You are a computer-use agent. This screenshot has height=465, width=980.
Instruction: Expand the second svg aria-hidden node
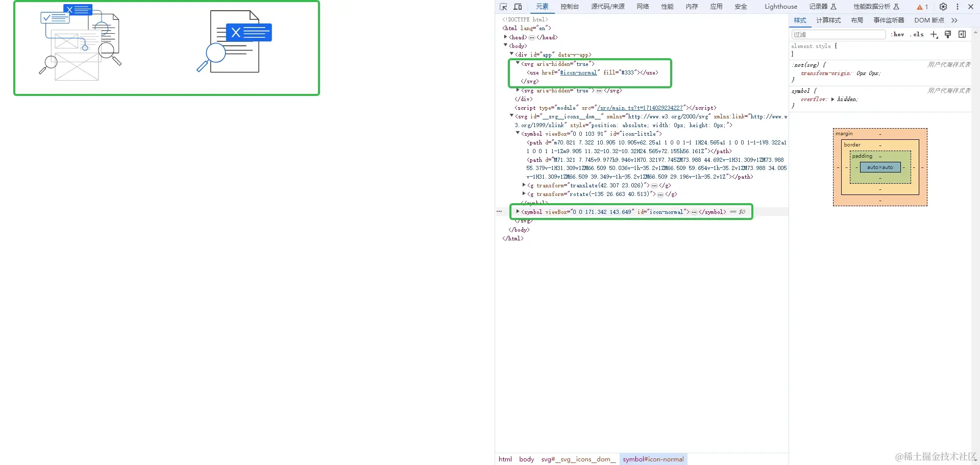pyautogui.click(x=518, y=90)
